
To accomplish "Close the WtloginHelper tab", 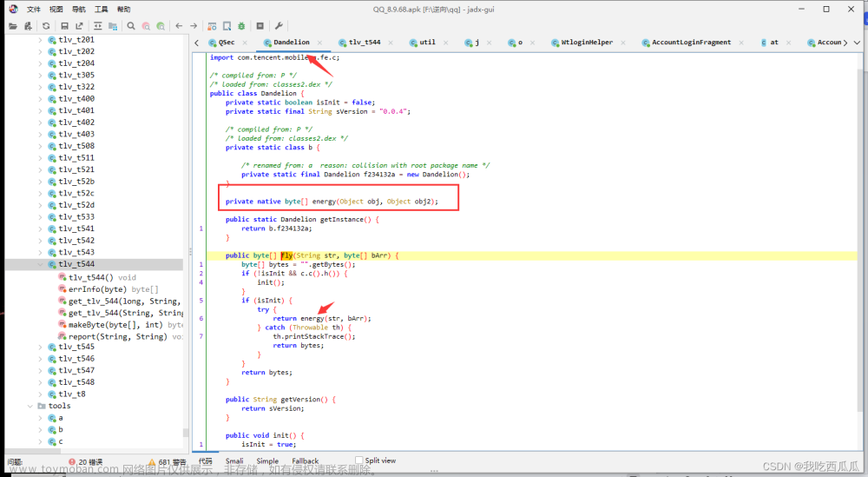I will [623, 43].
